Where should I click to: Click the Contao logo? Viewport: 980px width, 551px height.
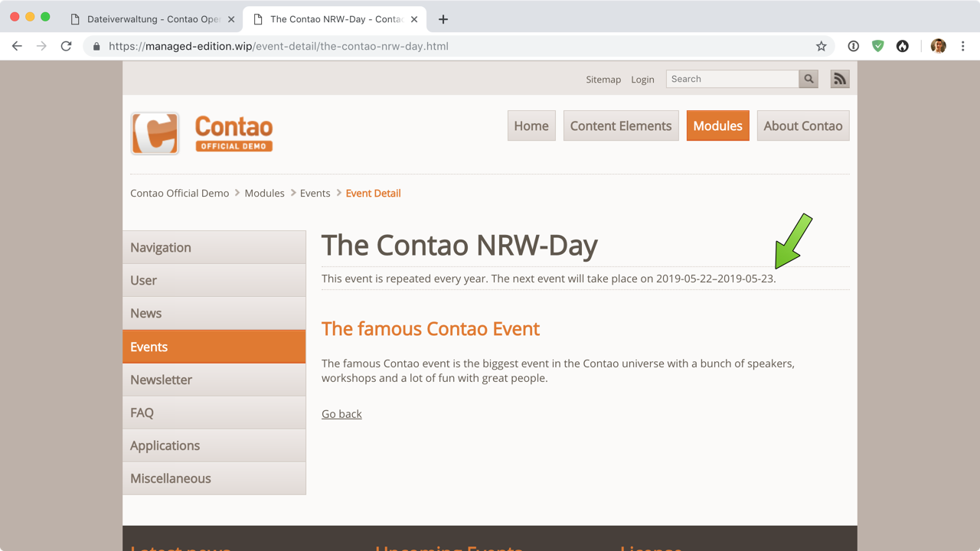(202, 133)
